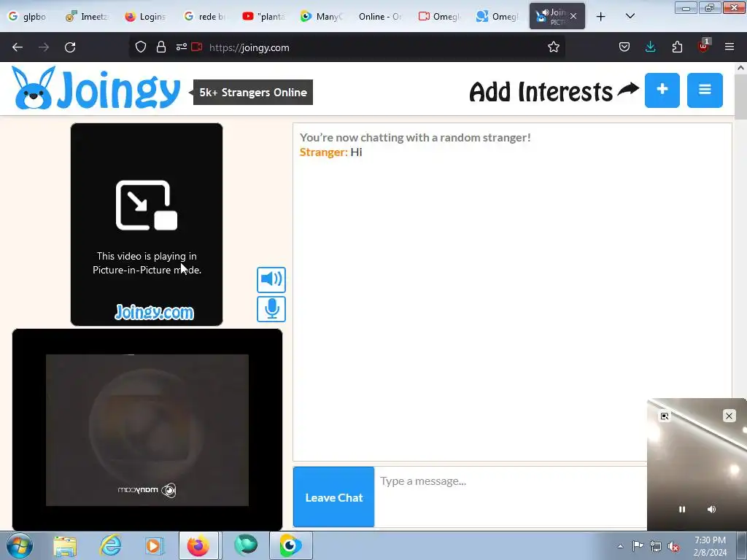The height and width of the screenshot is (560, 747).
Task: Switch to Omegle tab with blue icon
Action: pyautogui.click(x=497, y=17)
